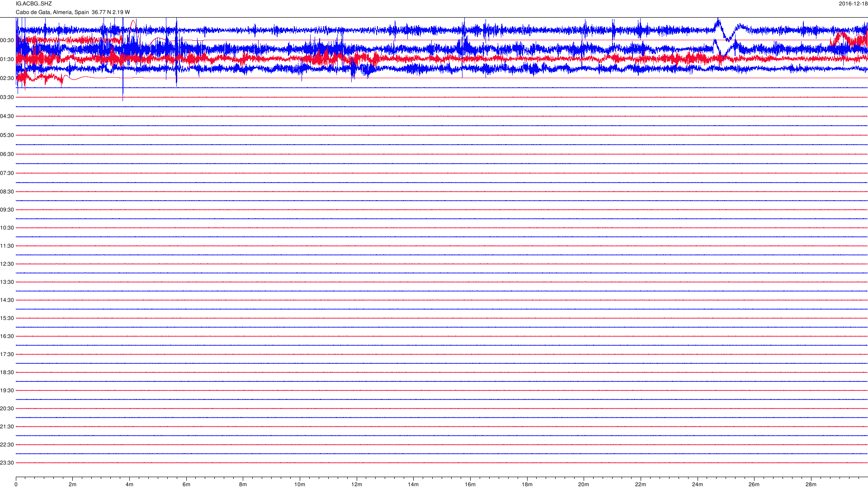Viewport: 868px width, 488px height.
Task: Select the 11:30 time label
Action: (x=7, y=246)
